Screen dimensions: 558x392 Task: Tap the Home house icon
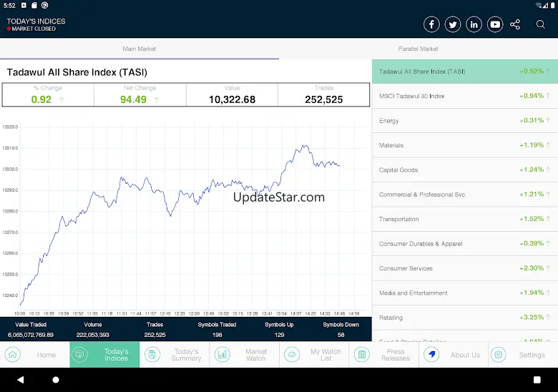pos(13,355)
